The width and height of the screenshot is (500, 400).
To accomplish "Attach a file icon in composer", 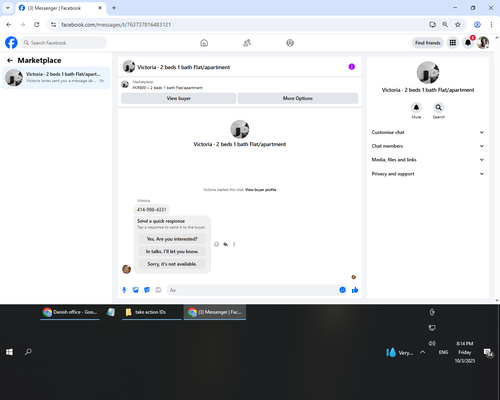I will (136, 290).
